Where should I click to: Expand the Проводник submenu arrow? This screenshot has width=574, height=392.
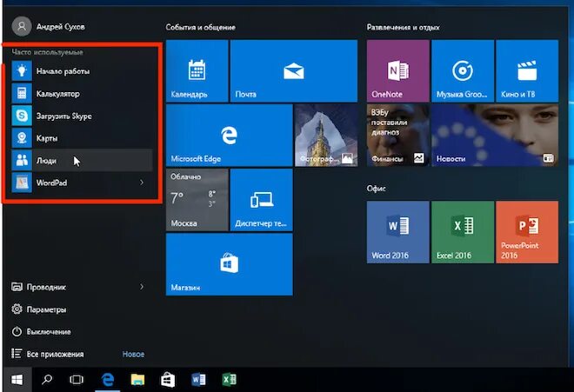(142, 287)
